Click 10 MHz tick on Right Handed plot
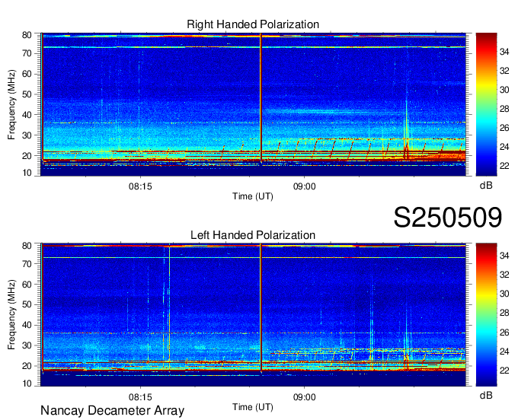This screenshot has width=518, height=420. click(27, 173)
